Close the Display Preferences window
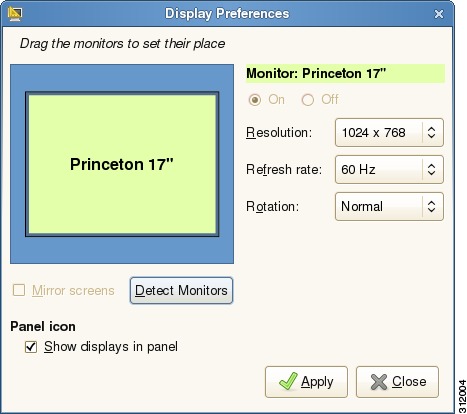467x414 pixels. tap(439, 14)
